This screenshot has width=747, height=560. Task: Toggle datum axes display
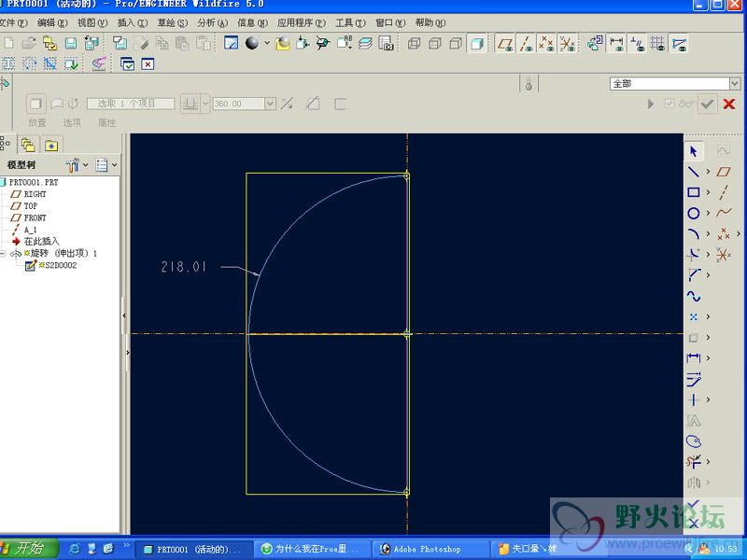click(x=526, y=44)
